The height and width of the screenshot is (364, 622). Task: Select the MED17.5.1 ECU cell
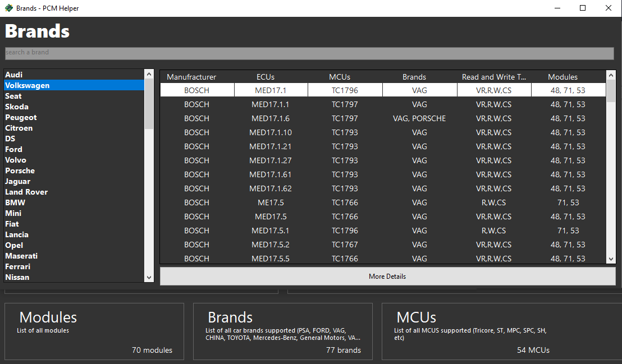click(271, 231)
